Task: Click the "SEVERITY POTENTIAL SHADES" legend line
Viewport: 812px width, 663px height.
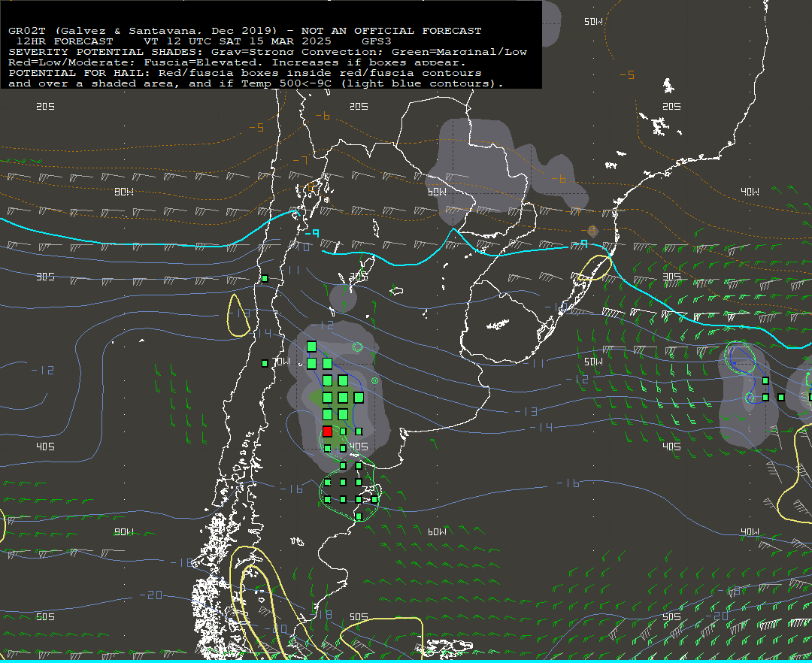Action: tap(268, 52)
